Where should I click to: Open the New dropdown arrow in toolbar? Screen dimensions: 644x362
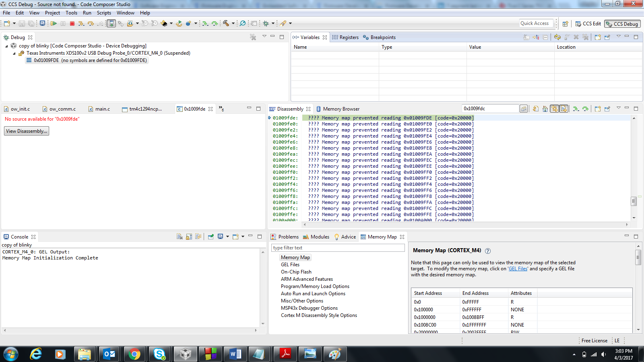(14, 24)
